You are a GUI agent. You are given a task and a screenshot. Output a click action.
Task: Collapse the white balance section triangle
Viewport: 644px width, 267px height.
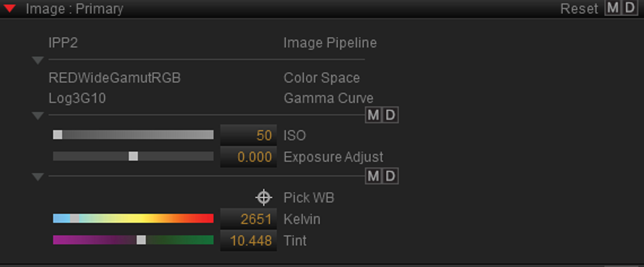pyautogui.click(x=38, y=177)
